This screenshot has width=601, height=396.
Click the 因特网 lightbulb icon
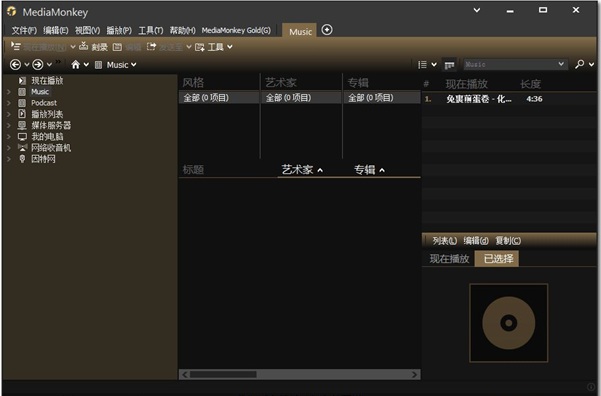[22, 159]
